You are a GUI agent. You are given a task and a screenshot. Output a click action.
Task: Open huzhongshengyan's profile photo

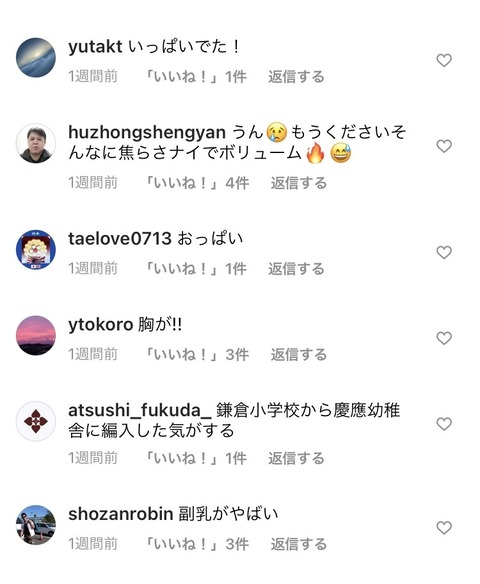[36, 143]
